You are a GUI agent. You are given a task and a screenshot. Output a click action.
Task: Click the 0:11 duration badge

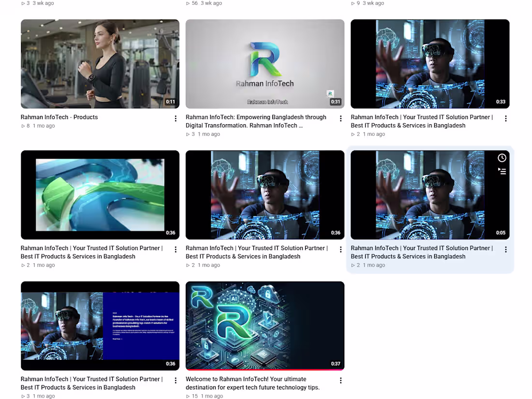click(x=170, y=102)
